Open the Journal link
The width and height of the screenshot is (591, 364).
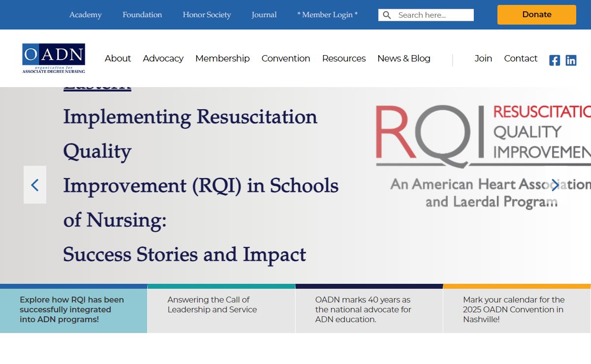pos(264,15)
